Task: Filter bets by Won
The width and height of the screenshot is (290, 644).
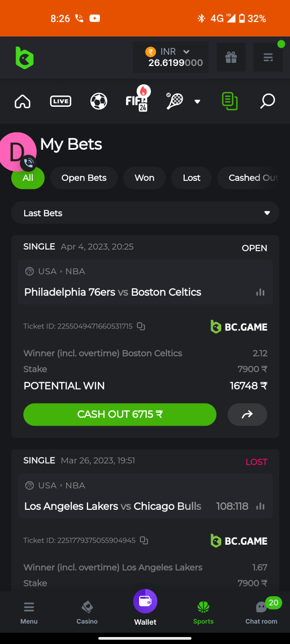Action: 144,178
